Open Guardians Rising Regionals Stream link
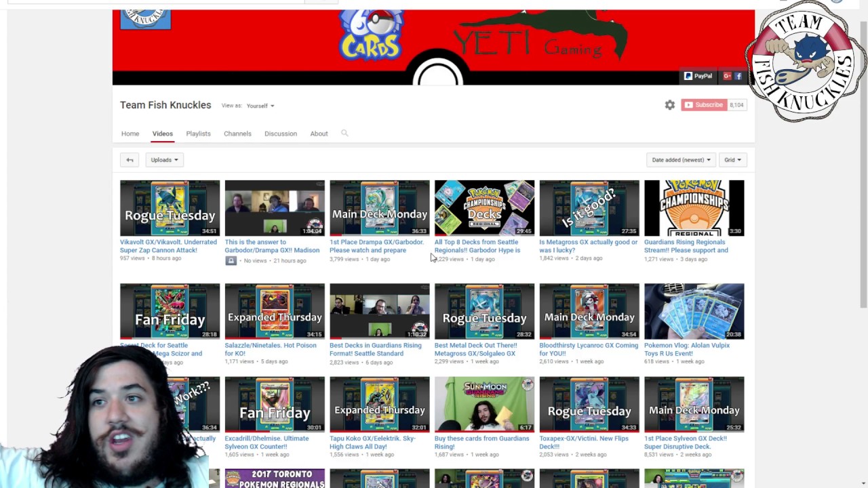The height and width of the screenshot is (488, 868). pos(686,246)
